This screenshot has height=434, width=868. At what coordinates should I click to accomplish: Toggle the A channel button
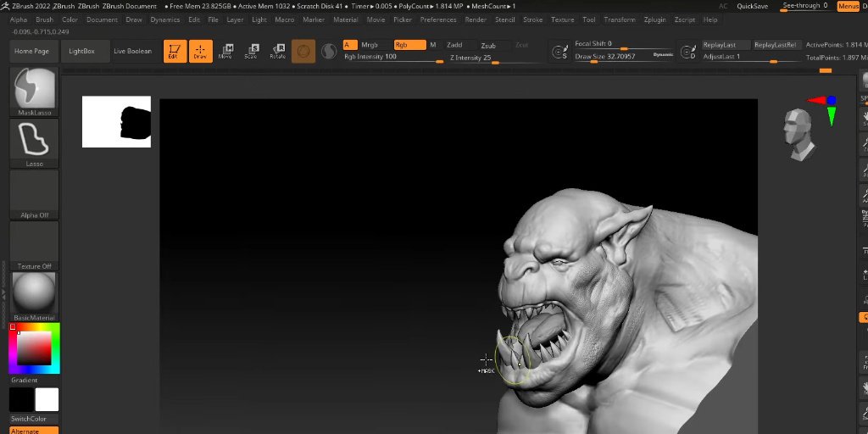click(x=350, y=45)
